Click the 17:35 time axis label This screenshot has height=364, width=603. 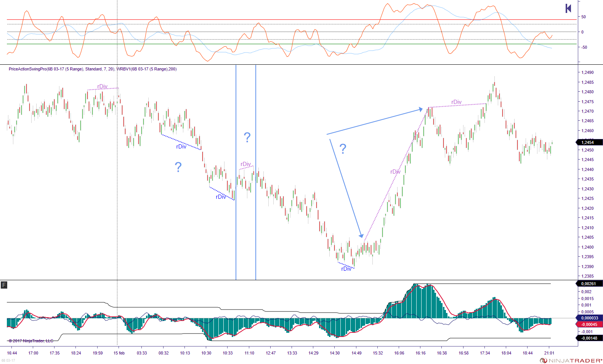(55, 353)
